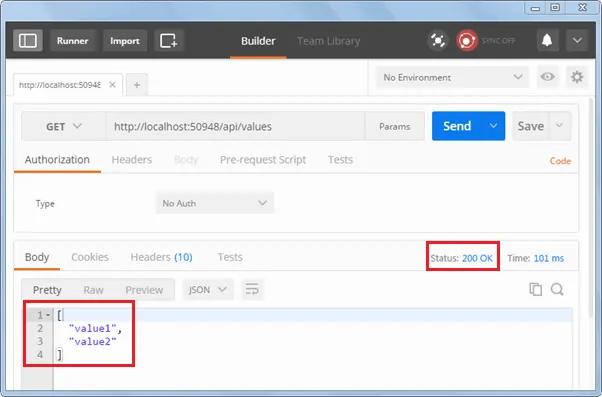Screen dimensions: 602x397
Task: Click the environment quick look eye icon
Action: (x=547, y=77)
